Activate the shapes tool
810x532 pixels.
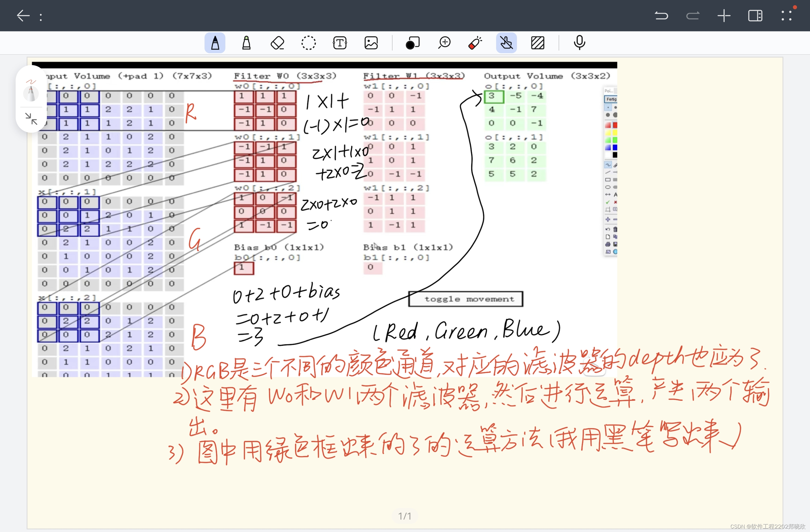(x=413, y=43)
